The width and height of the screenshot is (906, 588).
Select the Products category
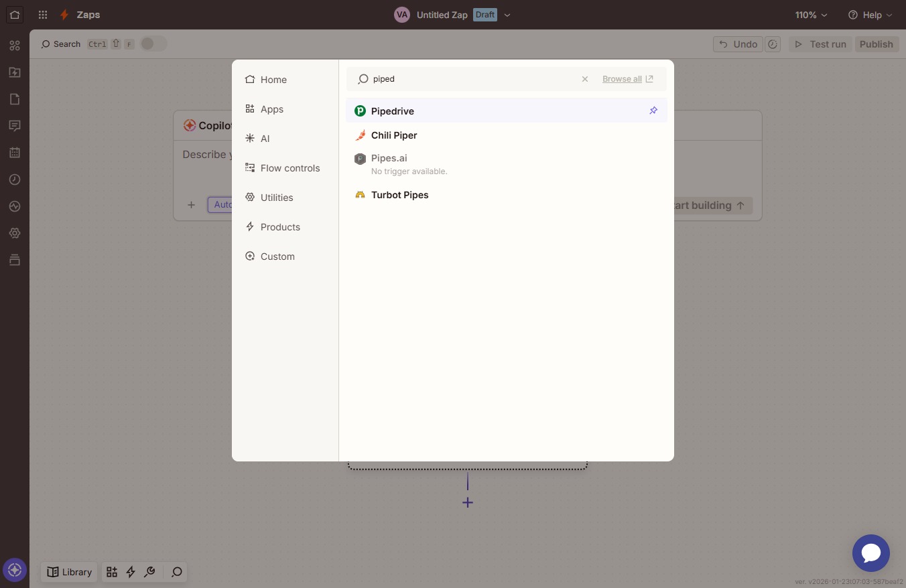[x=285, y=227]
